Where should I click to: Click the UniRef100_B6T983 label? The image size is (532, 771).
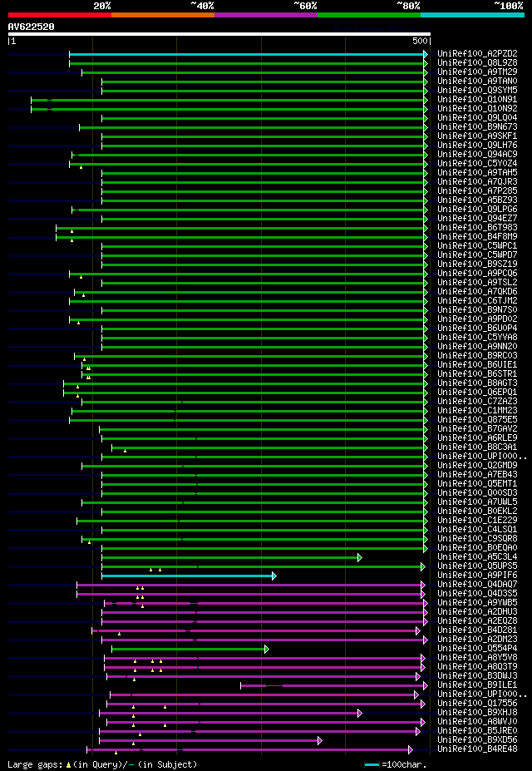pyautogui.click(x=477, y=228)
